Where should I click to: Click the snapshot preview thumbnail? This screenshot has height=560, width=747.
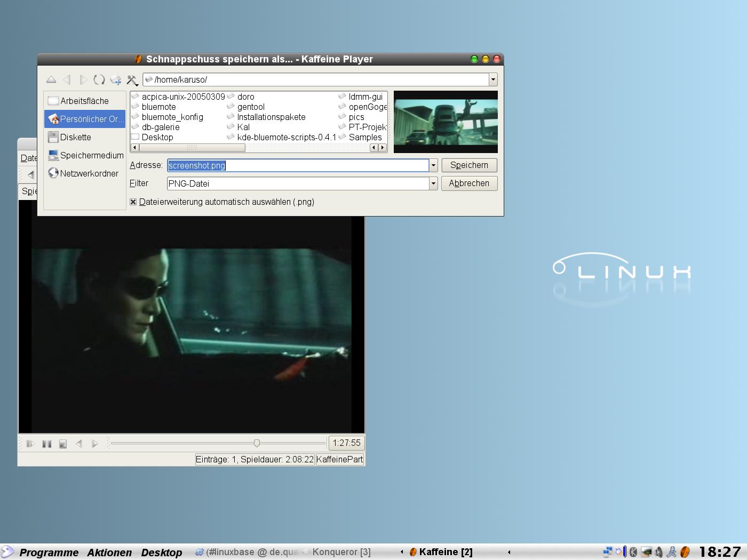tap(446, 122)
